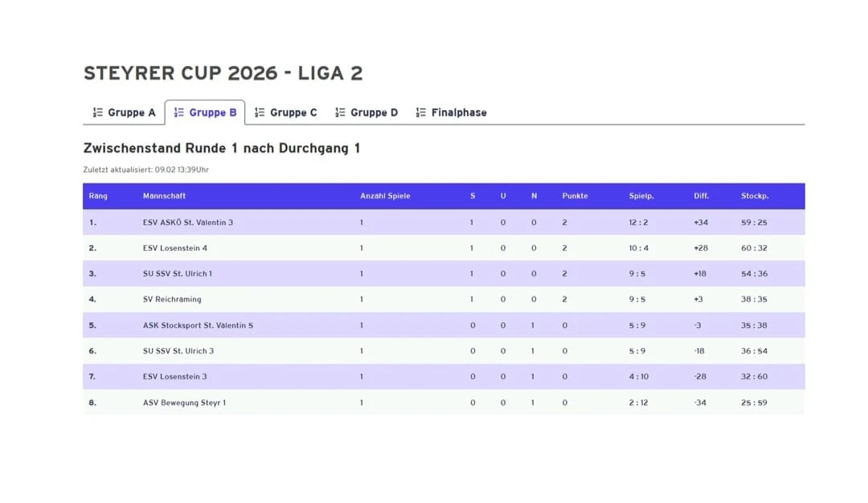Click the 10 : 4 Spielp. value
This screenshot has height=503, width=868.
click(639, 248)
